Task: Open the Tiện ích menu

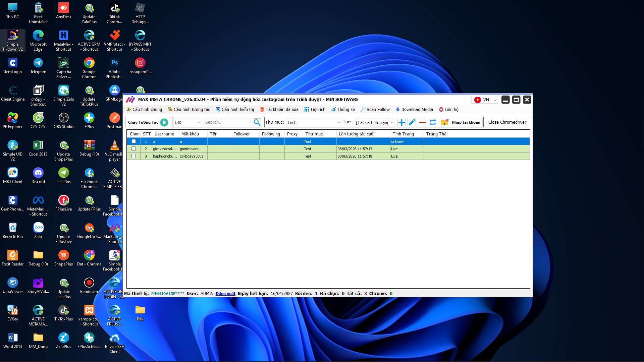Action: click(315, 110)
